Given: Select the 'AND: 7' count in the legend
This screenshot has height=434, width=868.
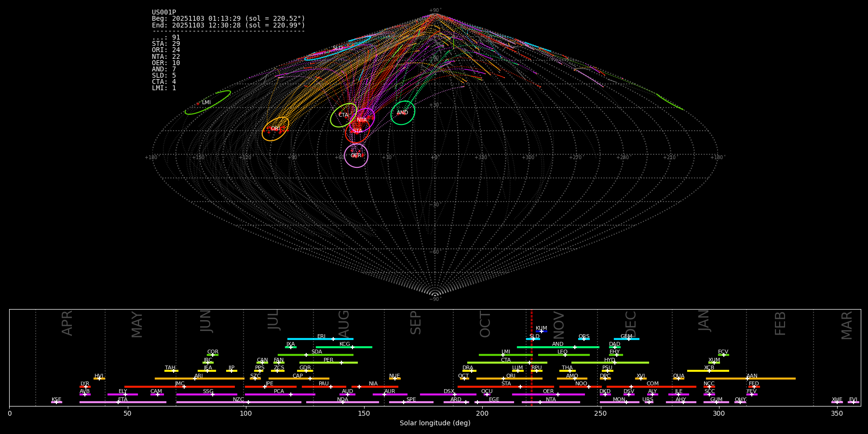Looking at the screenshot, I should (x=164, y=69).
